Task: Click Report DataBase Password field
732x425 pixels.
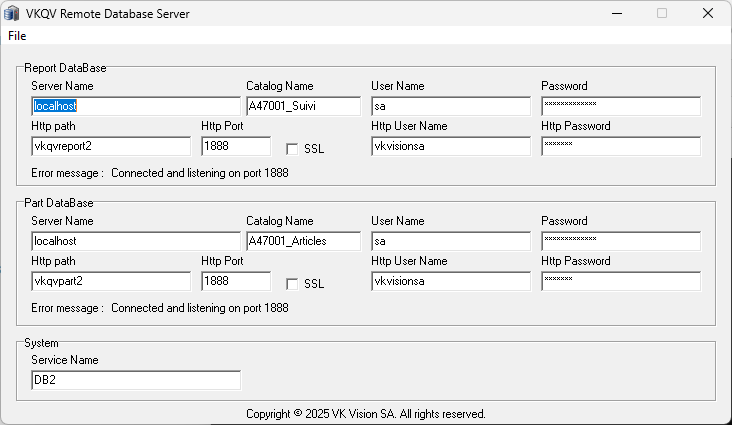Action: click(620, 106)
